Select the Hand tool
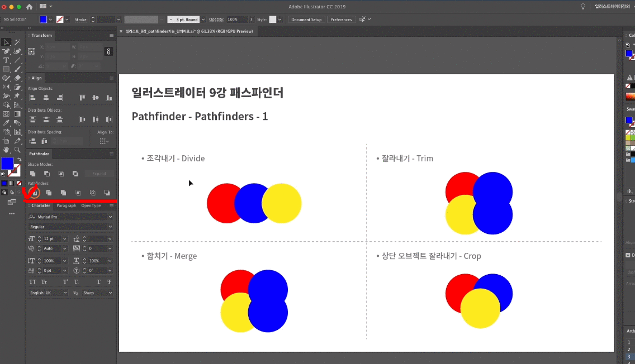The width and height of the screenshot is (635, 364). click(6, 150)
